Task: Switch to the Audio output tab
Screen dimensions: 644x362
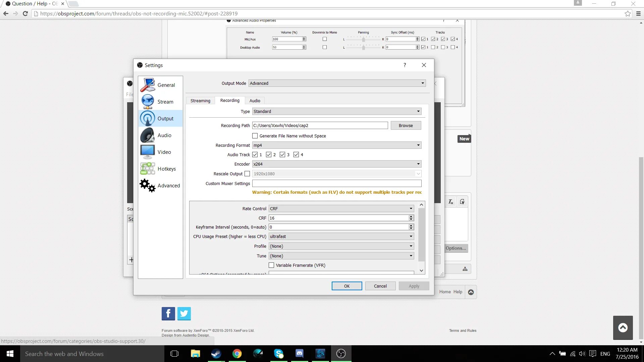Action: coord(255,100)
